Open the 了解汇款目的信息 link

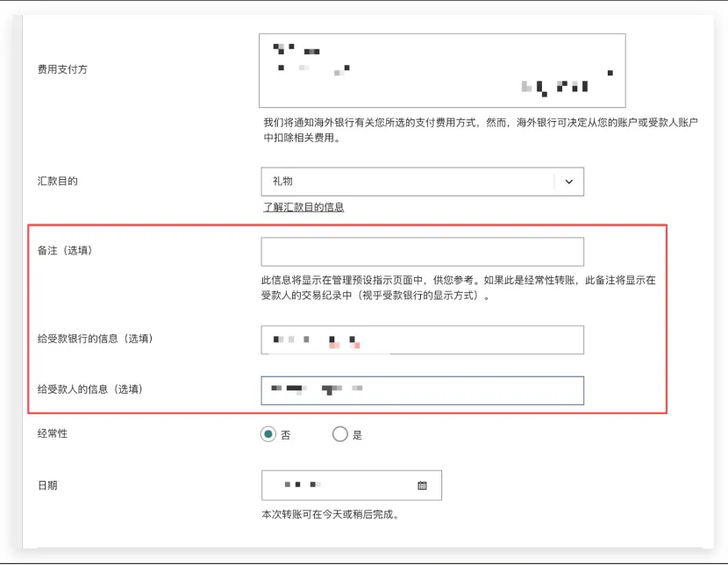303,207
